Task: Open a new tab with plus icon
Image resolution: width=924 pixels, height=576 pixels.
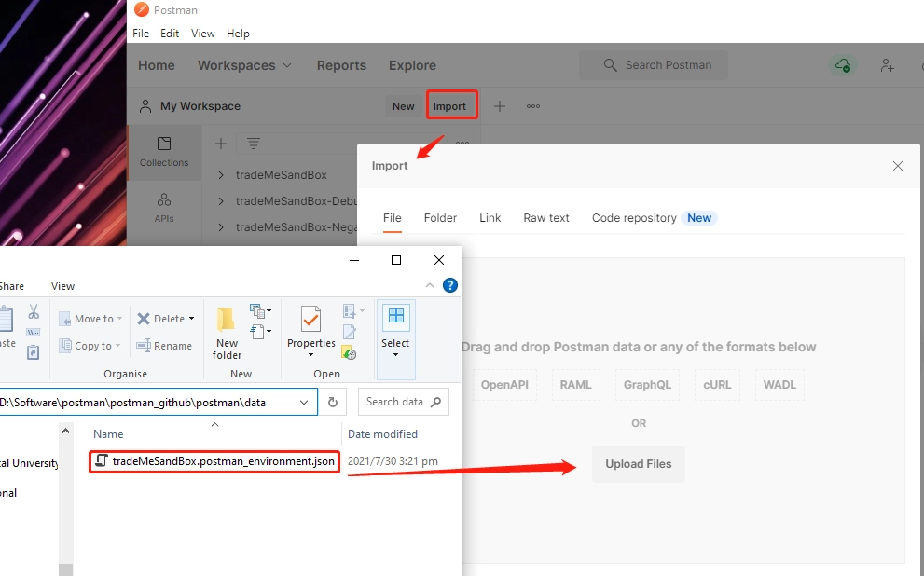Action: (x=499, y=106)
